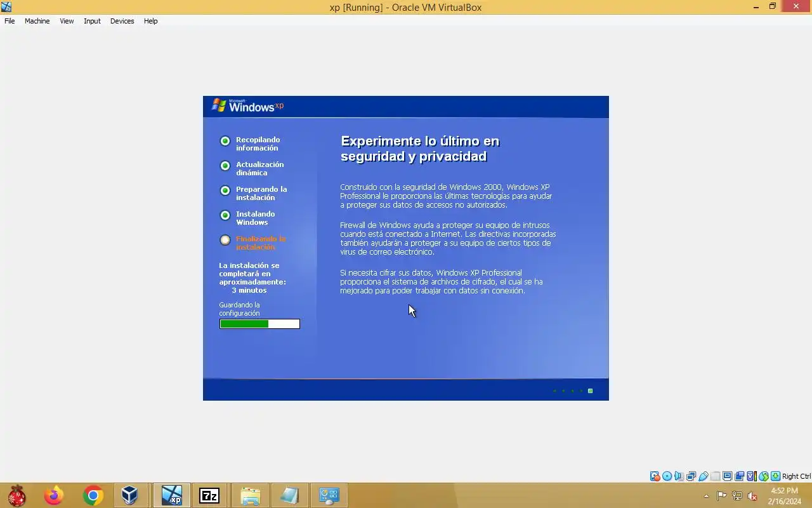Open the Machine menu
The width and height of the screenshot is (812, 508).
pos(37,21)
